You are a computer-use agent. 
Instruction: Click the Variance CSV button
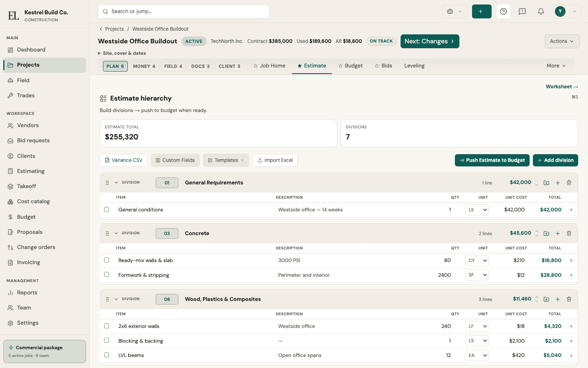[x=123, y=160]
